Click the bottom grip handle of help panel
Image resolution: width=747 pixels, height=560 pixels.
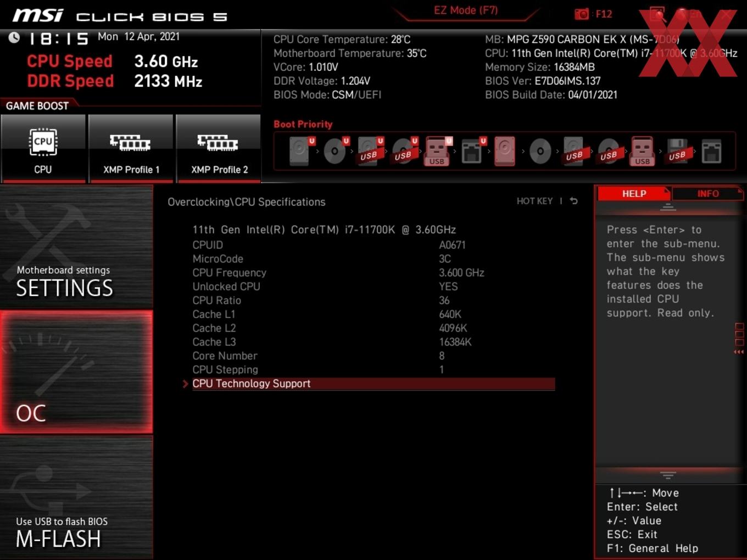pyautogui.click(x=668, y=475)
